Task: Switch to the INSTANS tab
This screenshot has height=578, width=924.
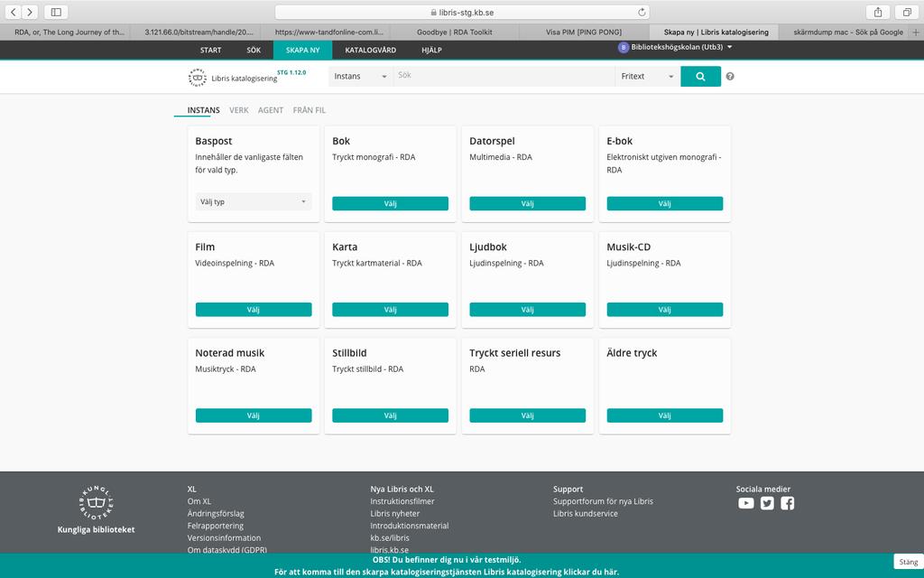Action: [203, 110]
